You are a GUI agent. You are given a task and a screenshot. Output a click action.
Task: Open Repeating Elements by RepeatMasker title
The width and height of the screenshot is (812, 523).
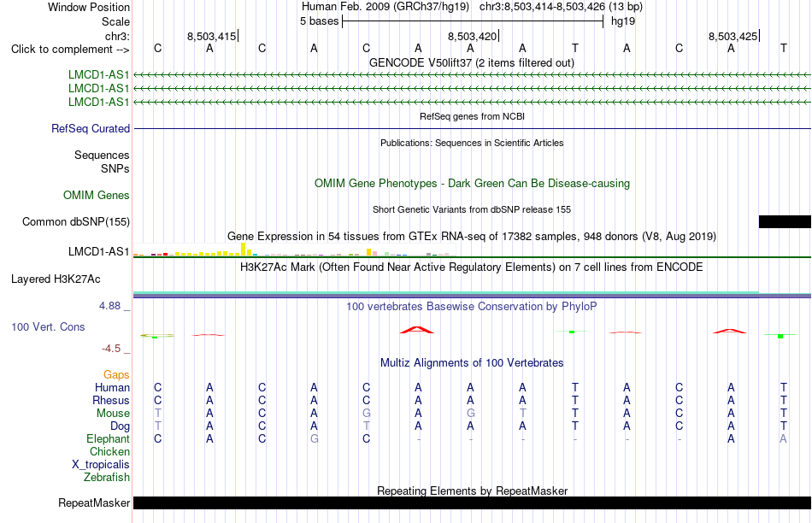click(473, 491)
